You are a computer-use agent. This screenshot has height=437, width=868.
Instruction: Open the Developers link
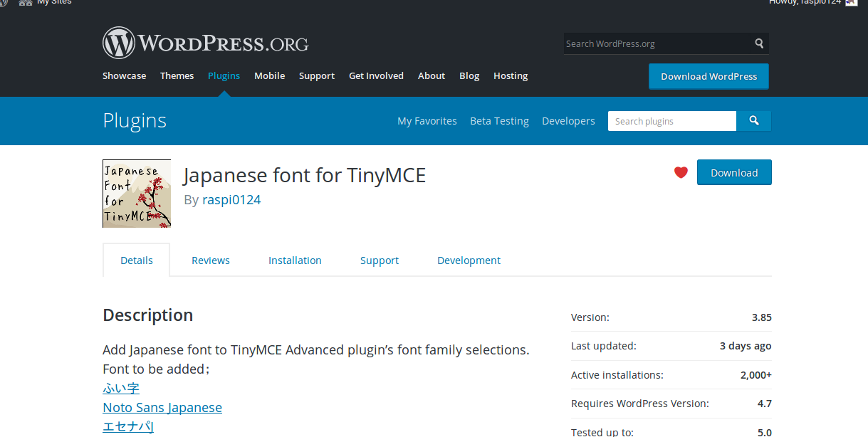tap(568, 121)
